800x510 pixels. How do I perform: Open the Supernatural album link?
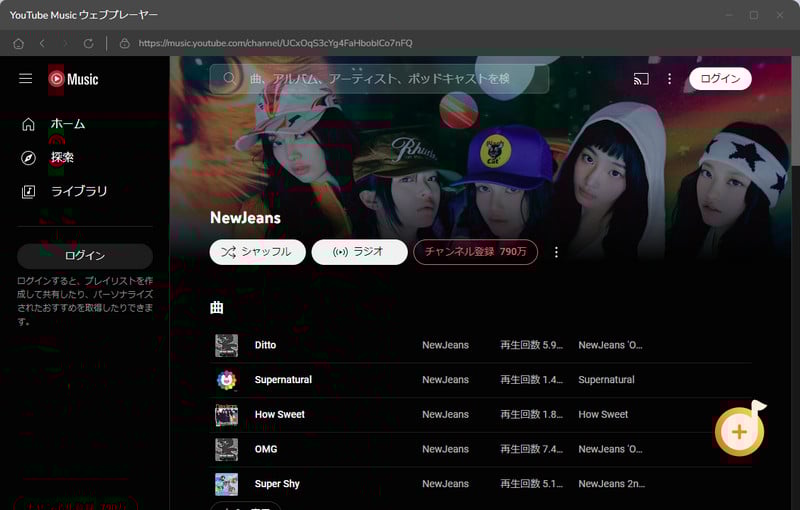tap(606, 380)
